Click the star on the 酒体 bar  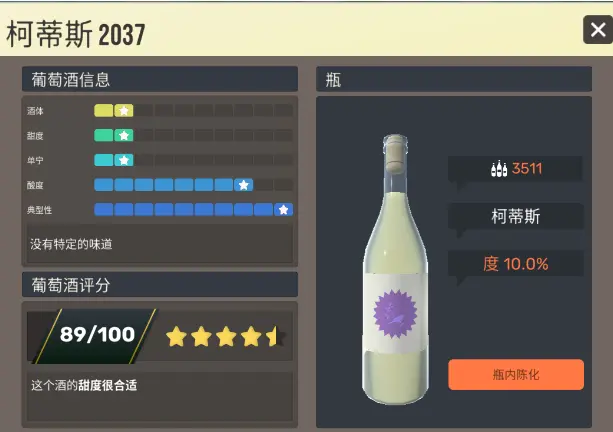coord(124,111)
